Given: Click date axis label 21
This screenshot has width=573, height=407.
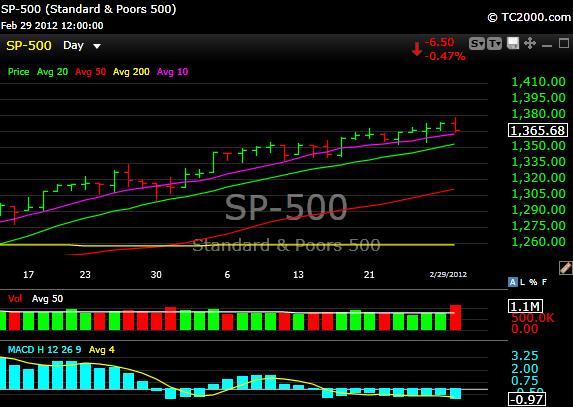Looking at the screenshot, I should coord(369,275).
